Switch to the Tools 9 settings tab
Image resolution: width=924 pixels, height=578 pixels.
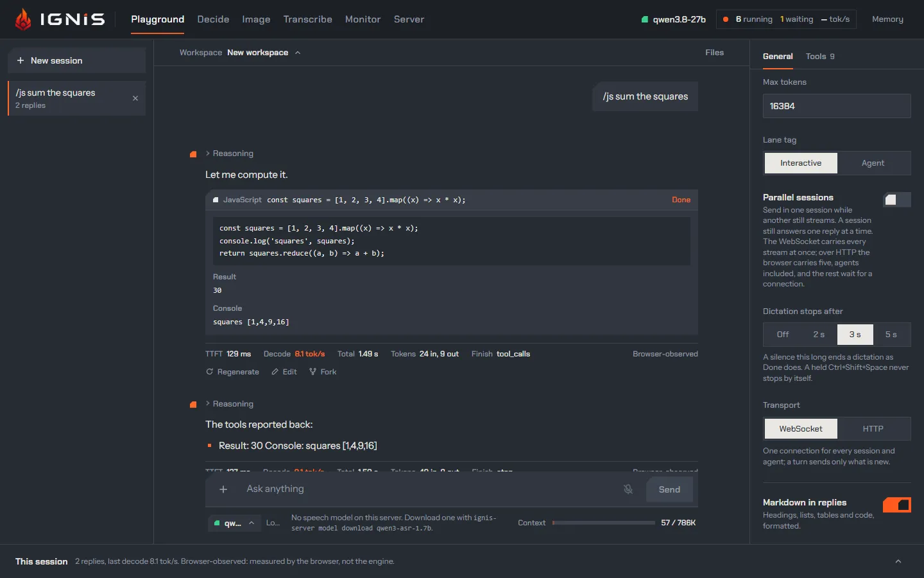click(820, 57)
